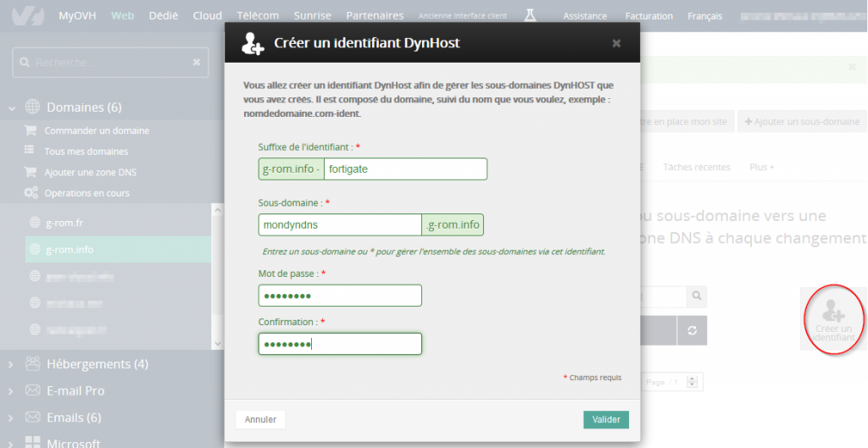Click the cart icon for Commander un domaine

[31, 130]
